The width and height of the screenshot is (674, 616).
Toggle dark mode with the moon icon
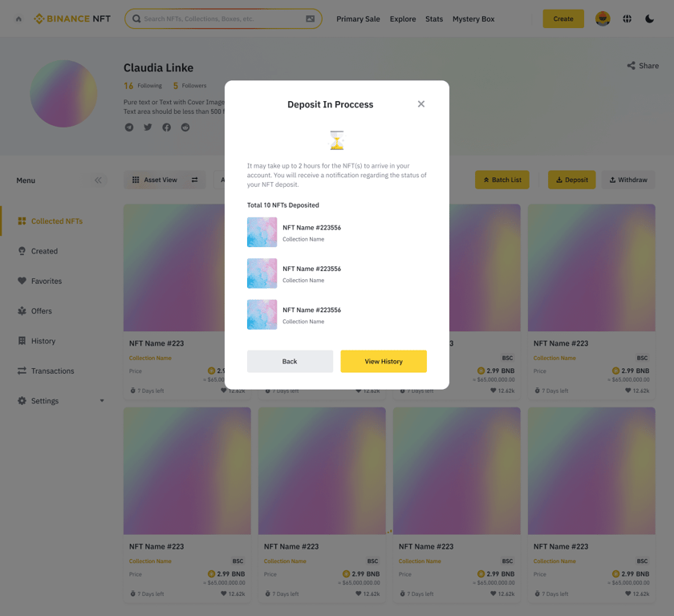tap(650, 18)
